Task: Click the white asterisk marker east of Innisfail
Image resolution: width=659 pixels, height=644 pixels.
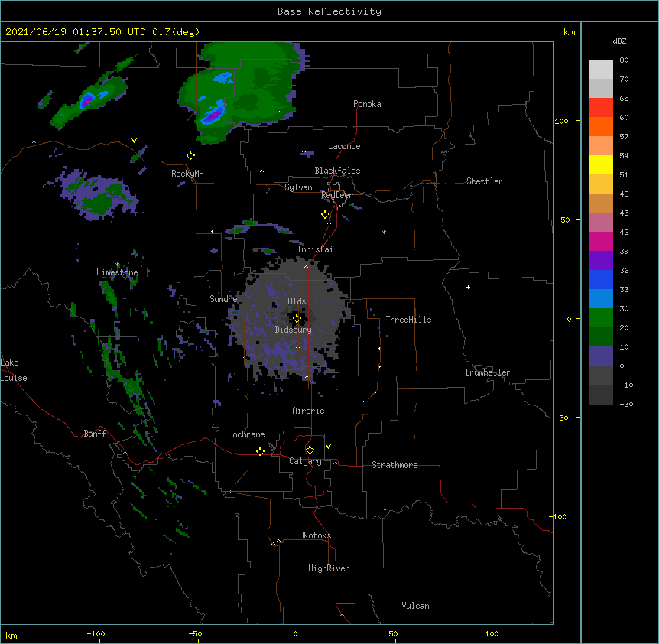Action: point(384,232)
